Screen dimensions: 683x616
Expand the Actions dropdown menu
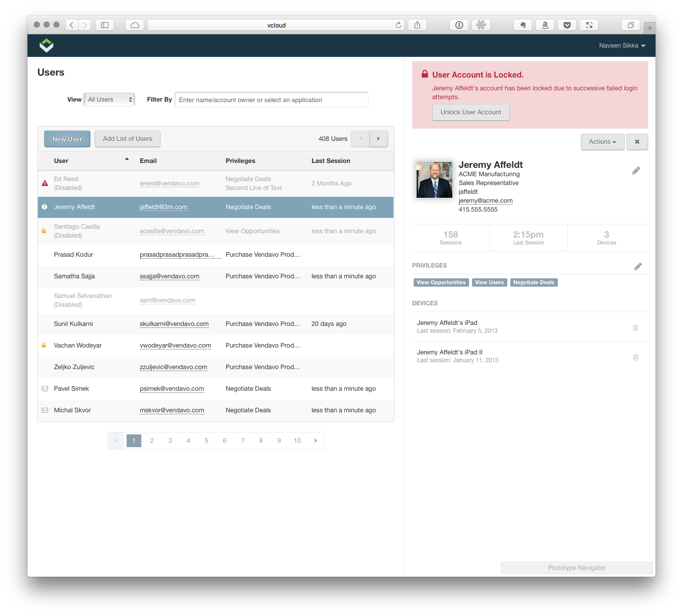[602, 142]
